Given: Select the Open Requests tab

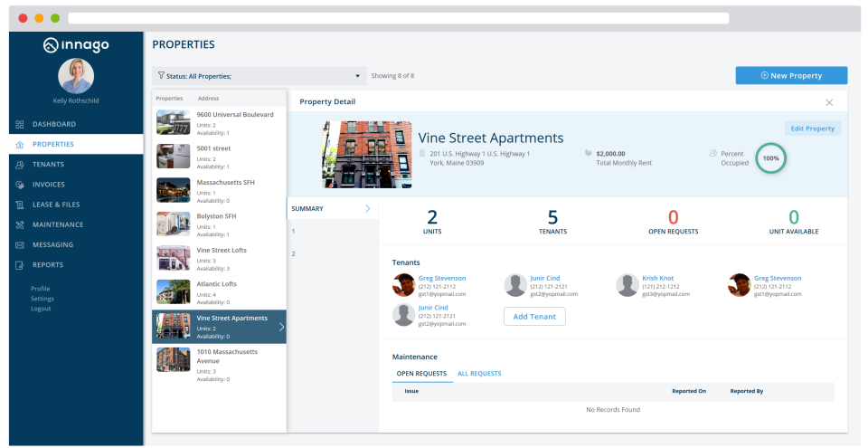Looking at the screenshot, I should tap(421, 374).
